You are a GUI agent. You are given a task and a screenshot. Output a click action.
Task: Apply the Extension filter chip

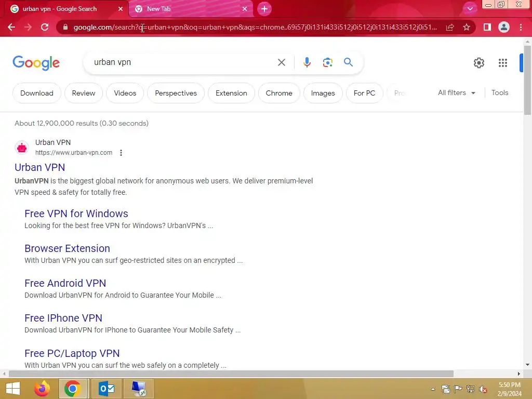(x=231, y=93)
